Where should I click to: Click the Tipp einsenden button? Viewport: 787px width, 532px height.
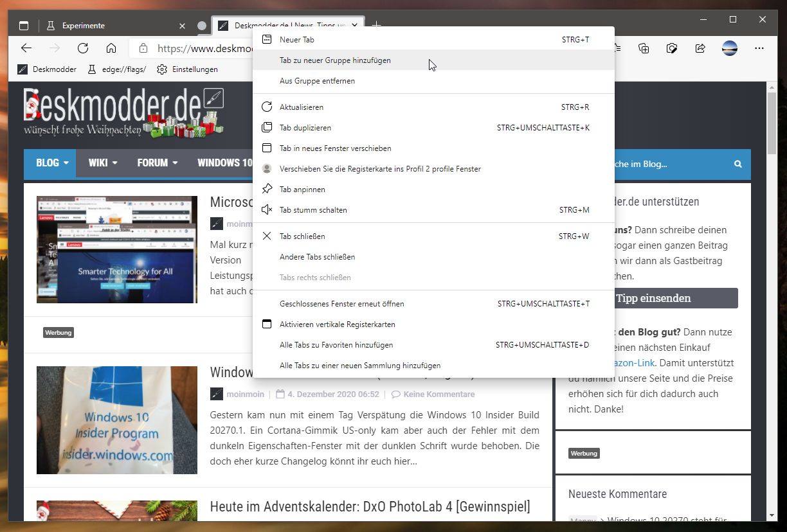point(653,298)
